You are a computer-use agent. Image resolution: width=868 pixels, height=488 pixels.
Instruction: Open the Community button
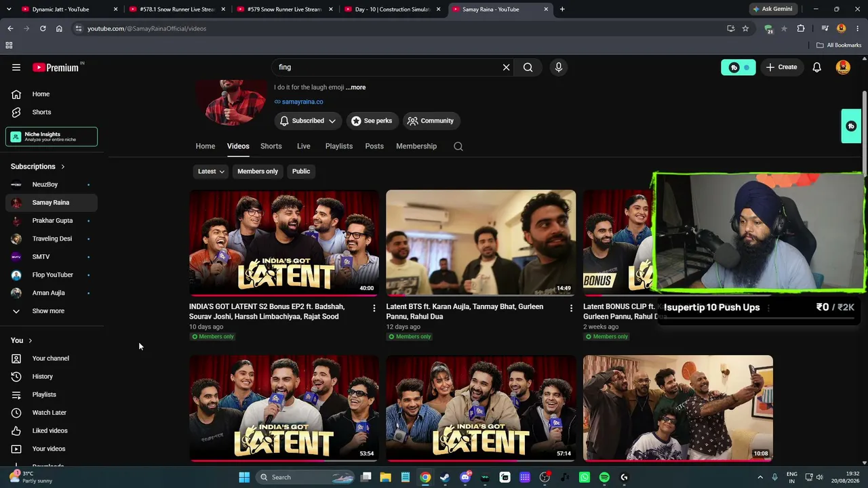point(431,121)
